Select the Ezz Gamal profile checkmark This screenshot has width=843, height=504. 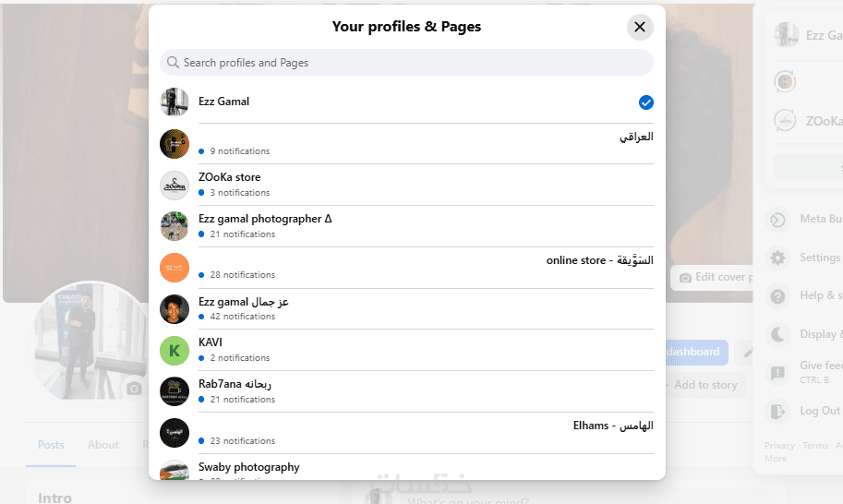[x=646, y=102]
